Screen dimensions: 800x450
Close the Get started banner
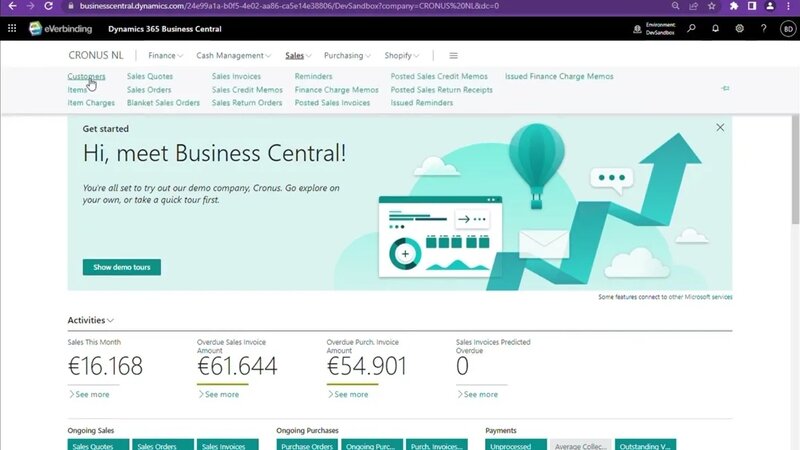[x=720, y=128]
